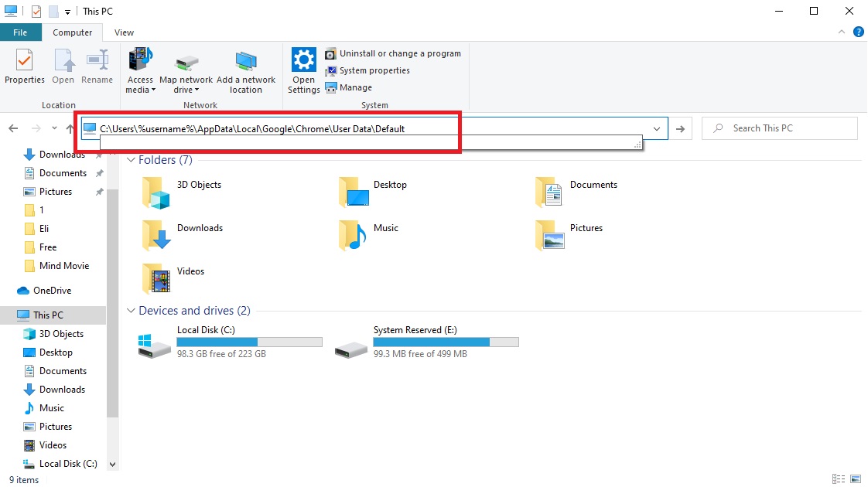Open Properties from the Location group
Image resolution: width=868 pixels, height=487 pixels.
pos(24,66)
